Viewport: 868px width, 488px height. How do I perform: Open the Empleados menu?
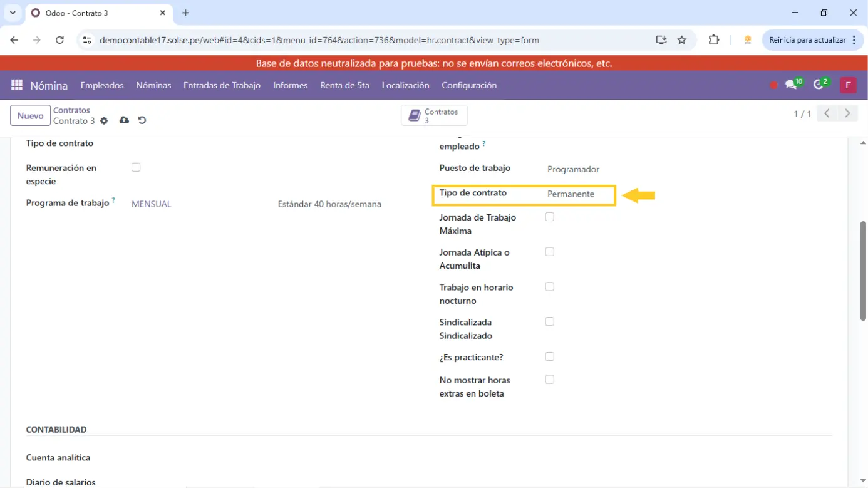click(102, 85)
